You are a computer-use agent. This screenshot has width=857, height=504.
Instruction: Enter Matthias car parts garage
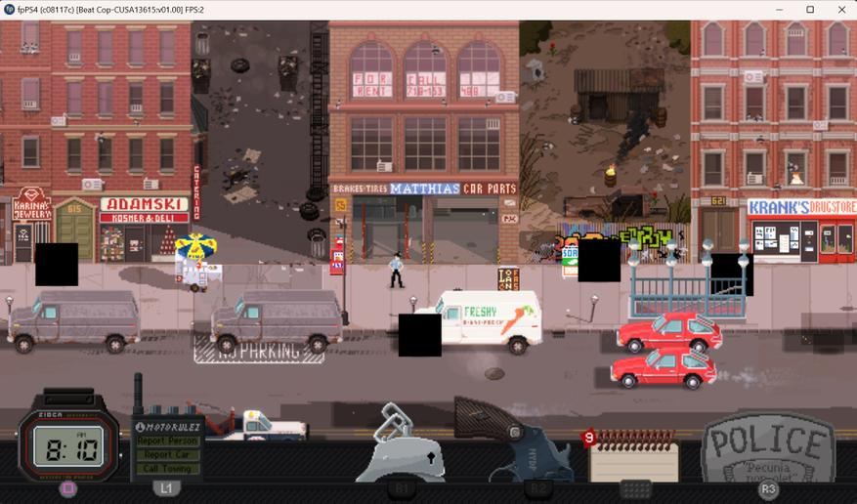coord(425,228)
